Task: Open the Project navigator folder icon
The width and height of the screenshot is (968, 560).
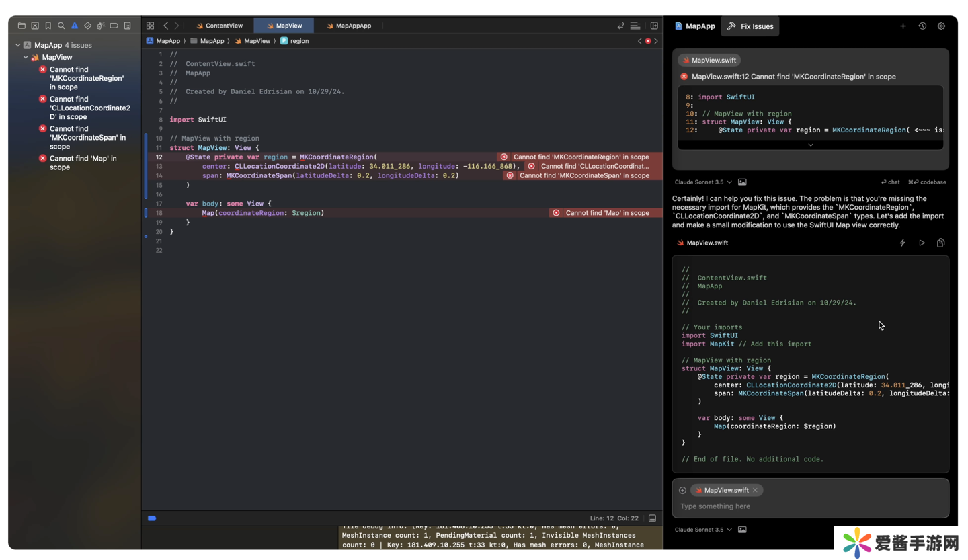Action: 22,26
